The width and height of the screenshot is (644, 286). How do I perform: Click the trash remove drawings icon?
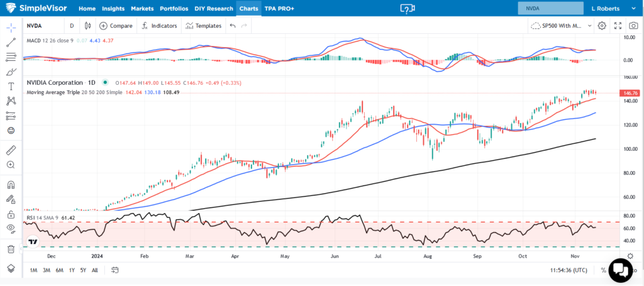[11, 249]
